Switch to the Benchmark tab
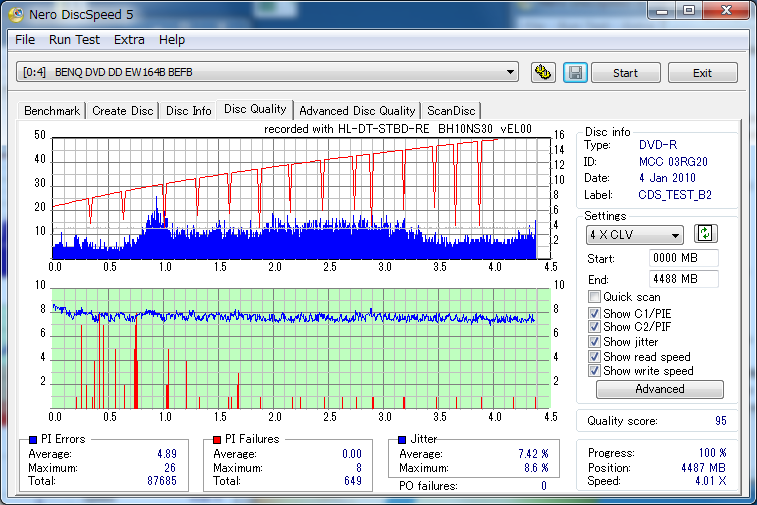The image size is (757, 505). (x=52, y=111)
